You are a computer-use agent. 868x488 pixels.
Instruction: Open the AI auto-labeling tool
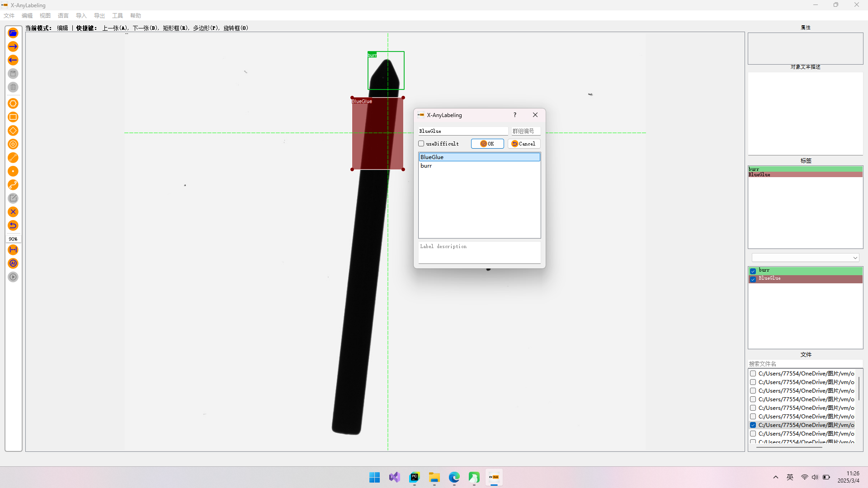[x=13, y=263]
